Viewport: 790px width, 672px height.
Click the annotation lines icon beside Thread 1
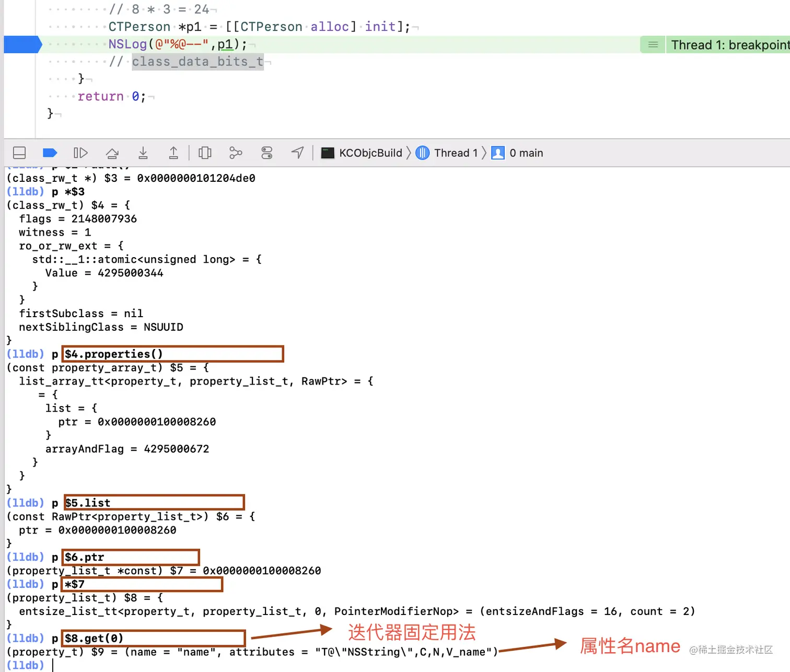pyautogui.click(x=653, y=45)
